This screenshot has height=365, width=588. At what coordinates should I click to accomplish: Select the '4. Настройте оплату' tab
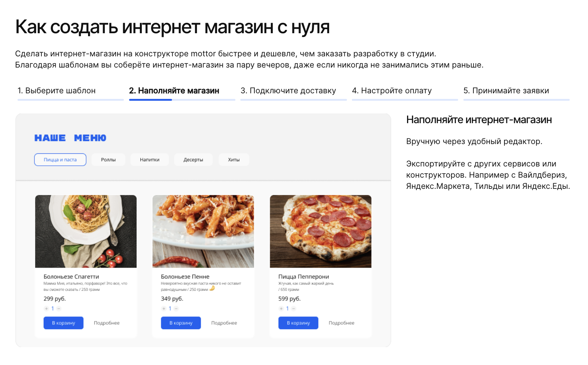[392, 91]
